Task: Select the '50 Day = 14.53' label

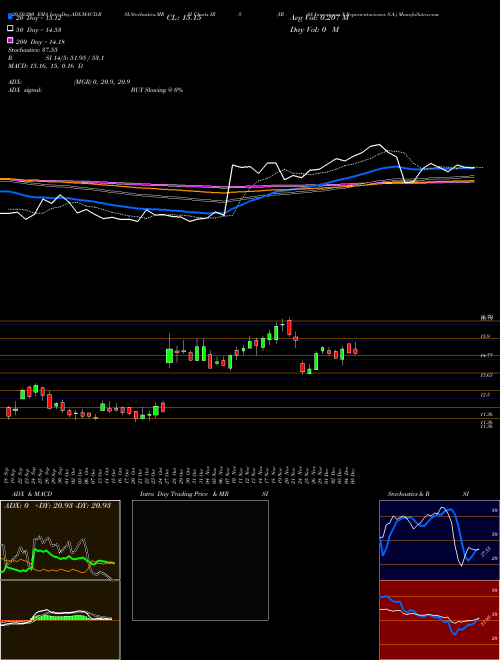Action: coord(39,30)
